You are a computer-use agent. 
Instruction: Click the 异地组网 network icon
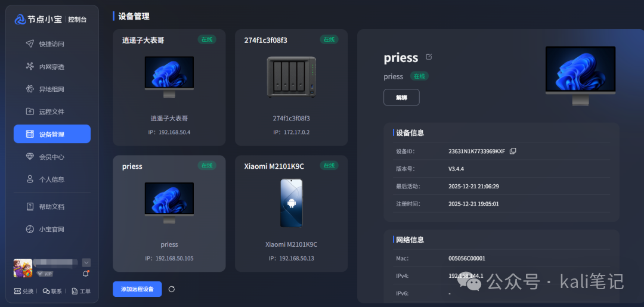pyautogui.click(x=30, y=89)
